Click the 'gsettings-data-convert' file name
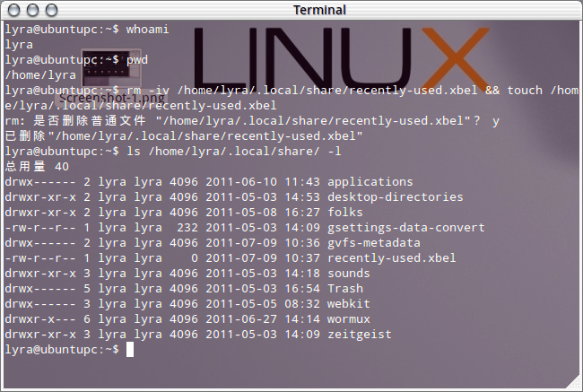This screenshot has height=392, width=583. coord(406,228)
